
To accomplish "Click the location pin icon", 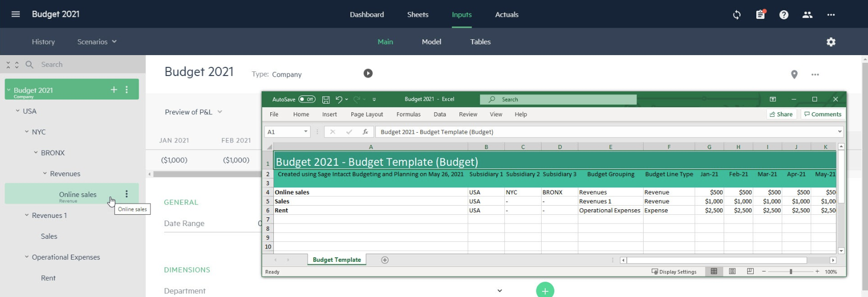I will point(794,75).
